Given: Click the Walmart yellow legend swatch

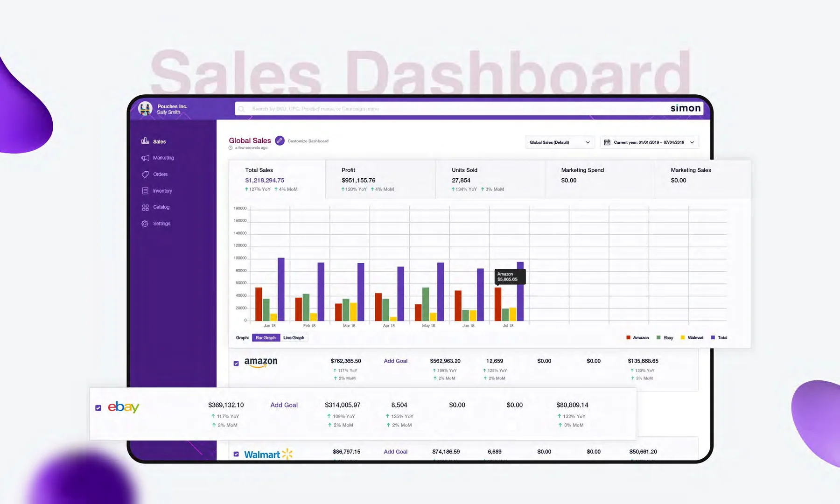Looking at the screenshot, I should (683, 337).
